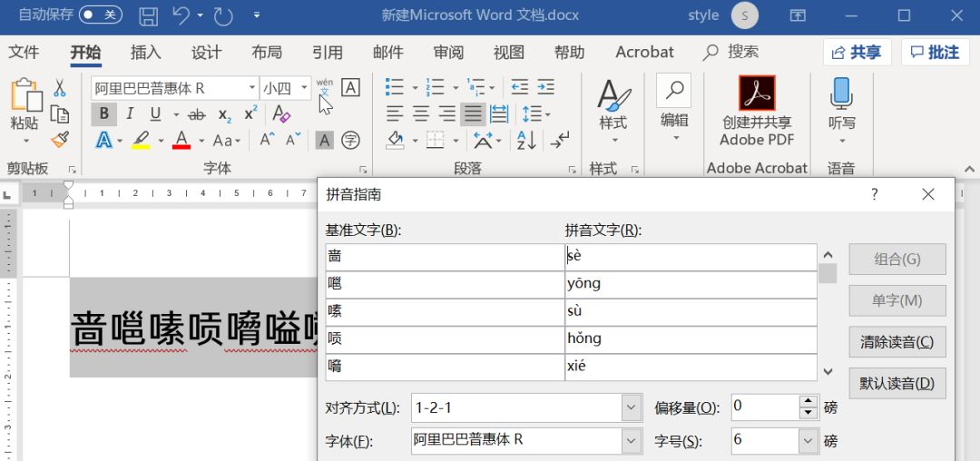980x461 pixels.
Task: Click the Copy icon
Action: click(x=59, y=114)
